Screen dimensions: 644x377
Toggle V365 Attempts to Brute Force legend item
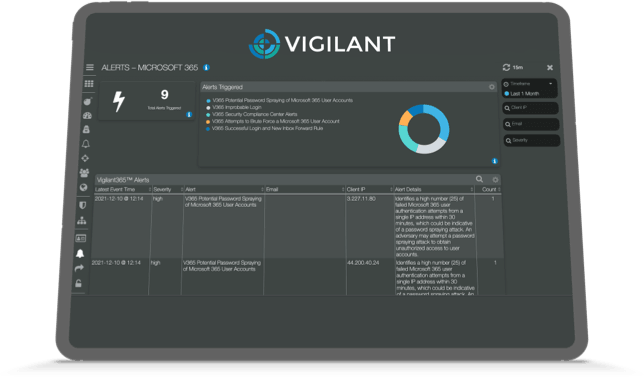(273, 121)
